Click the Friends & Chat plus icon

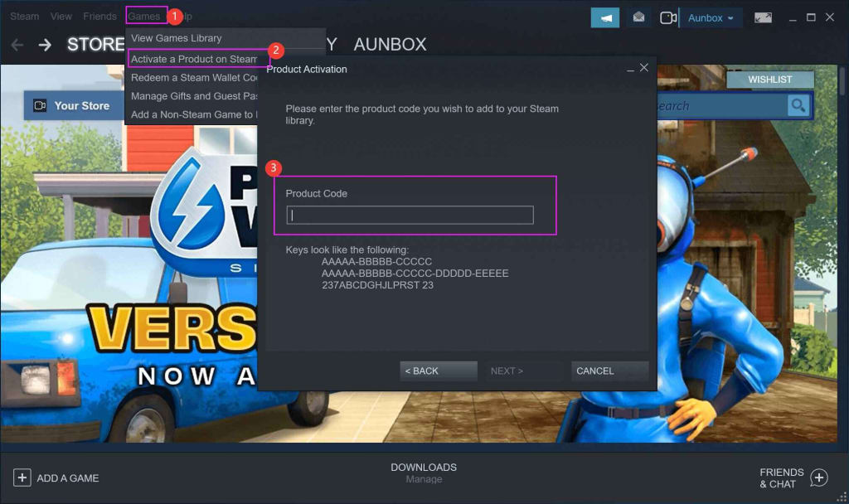tap(818, 478)
